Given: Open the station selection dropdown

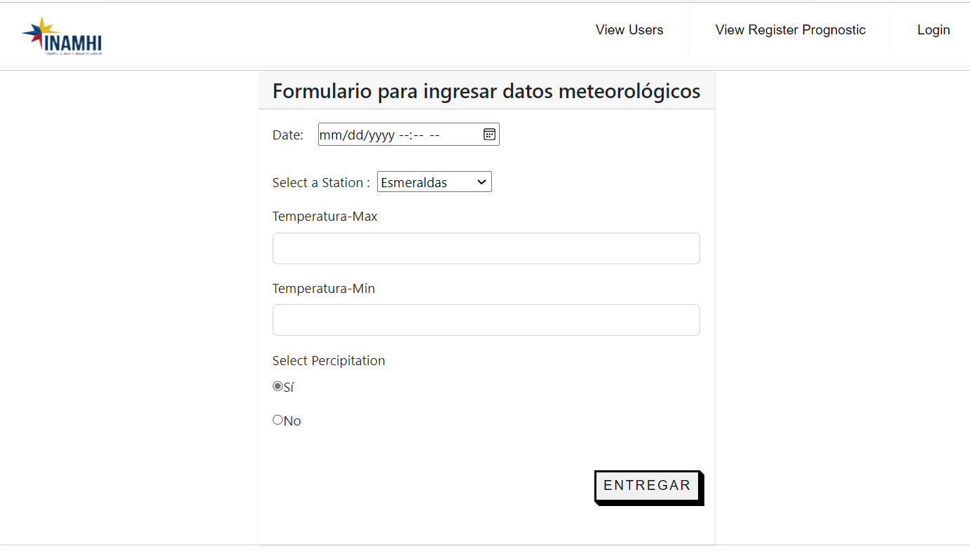Looking at the screenshot, I should pos(434,182).
